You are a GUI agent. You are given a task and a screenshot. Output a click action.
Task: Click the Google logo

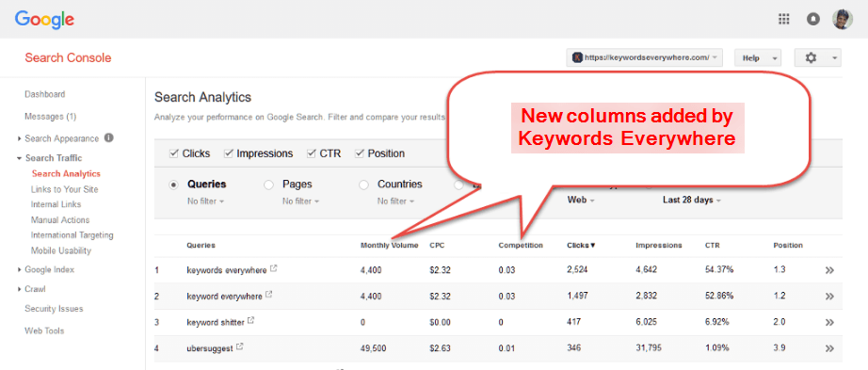(x=45, y=20)
